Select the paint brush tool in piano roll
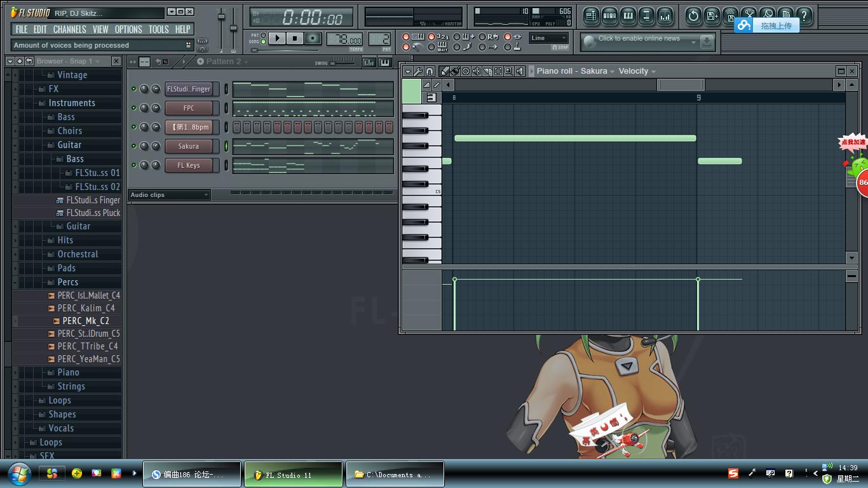The height and width of the screenshot is (488, 868). [x=455, y=71]
